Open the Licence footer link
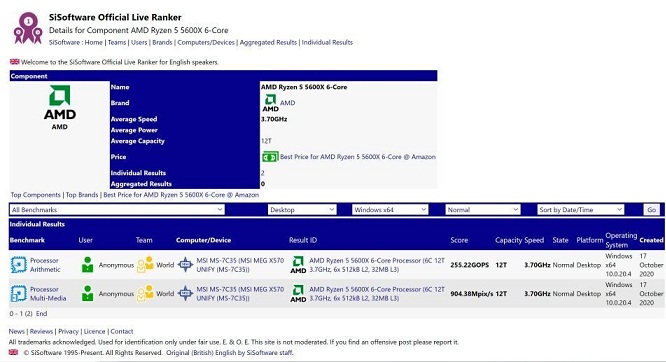Screen dimensions: 666x362 pyautogui.click(x=94, y=331)
